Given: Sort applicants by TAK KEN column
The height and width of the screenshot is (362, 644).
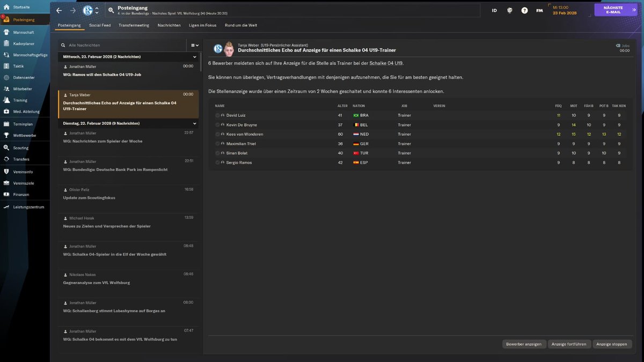Looking at the screenshot, I should pos(619,106).
